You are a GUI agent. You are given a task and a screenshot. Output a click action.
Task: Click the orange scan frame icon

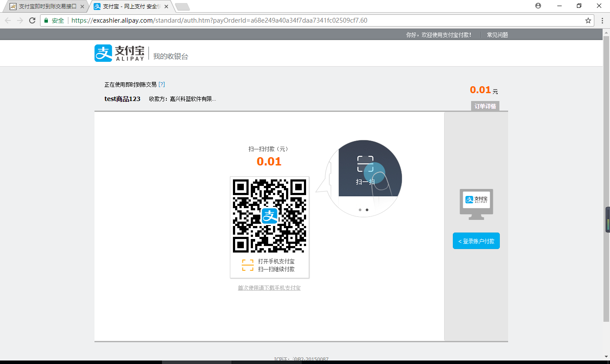(247, 265)
